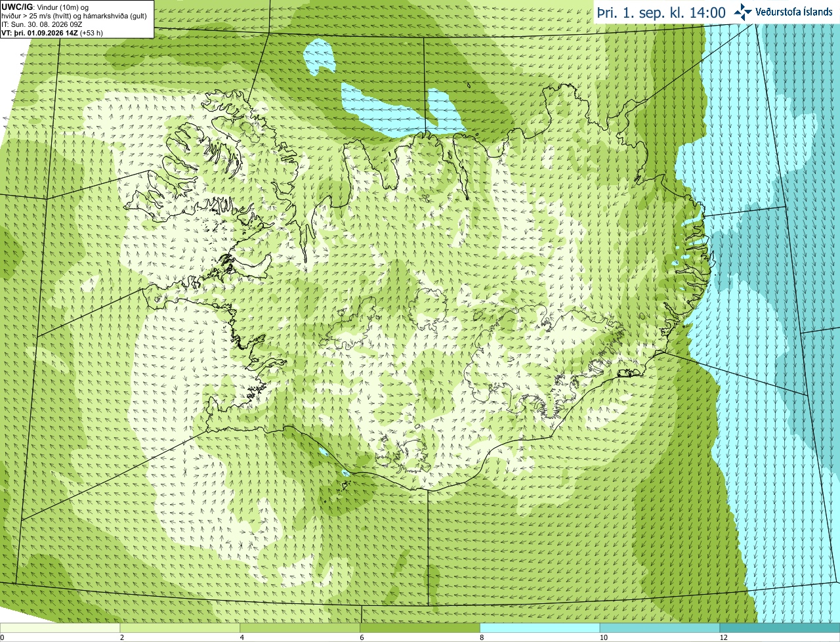Select the 0–2 pale yellow legend swatch
840x642 pixels.
(x=60, y=628)
